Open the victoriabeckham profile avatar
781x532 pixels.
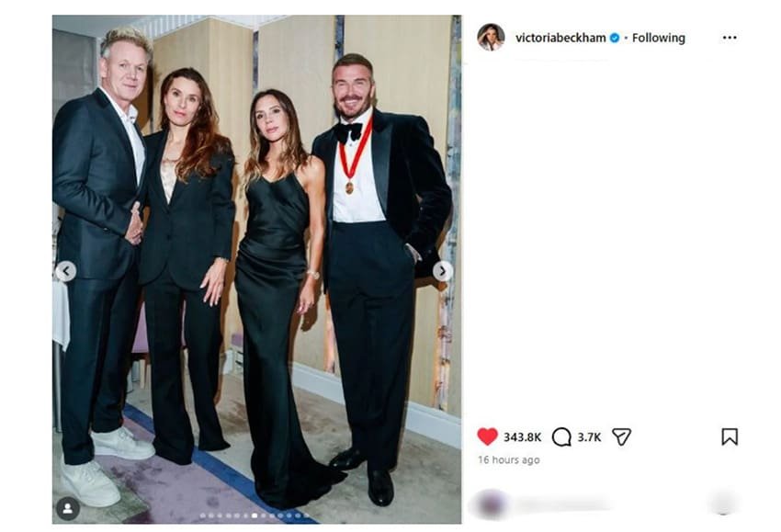(x=492, y=38)
